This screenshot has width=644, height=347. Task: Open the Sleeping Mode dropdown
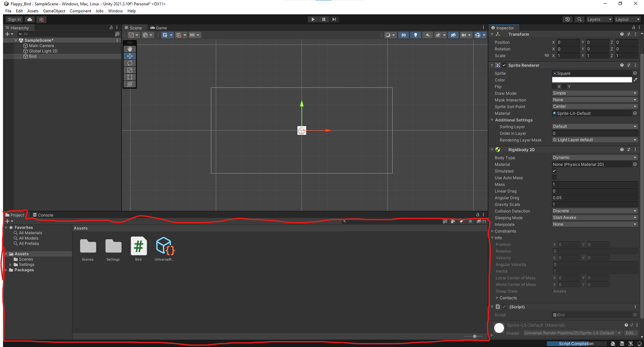595,218
